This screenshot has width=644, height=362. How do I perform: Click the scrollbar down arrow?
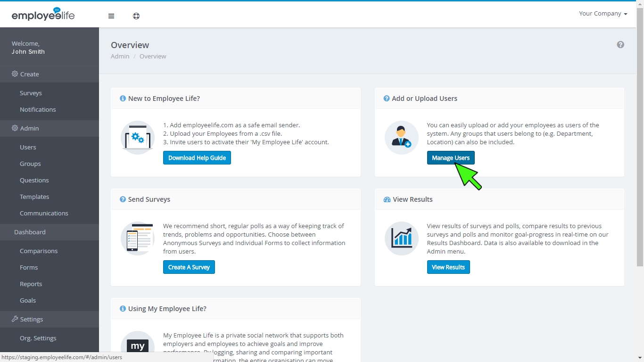(640, 358)
